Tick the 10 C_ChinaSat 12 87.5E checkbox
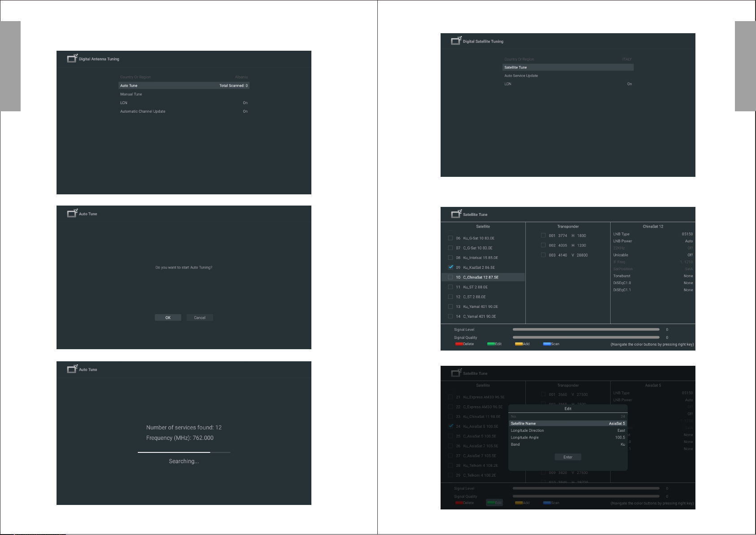This screenshot has width=756, height=535. click(450, 277)
